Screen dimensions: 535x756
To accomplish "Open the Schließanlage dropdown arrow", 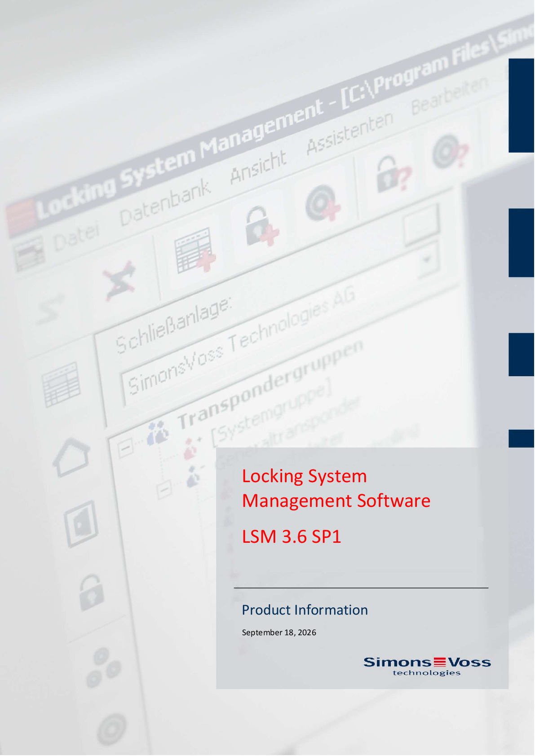I will tap(428, 260).
